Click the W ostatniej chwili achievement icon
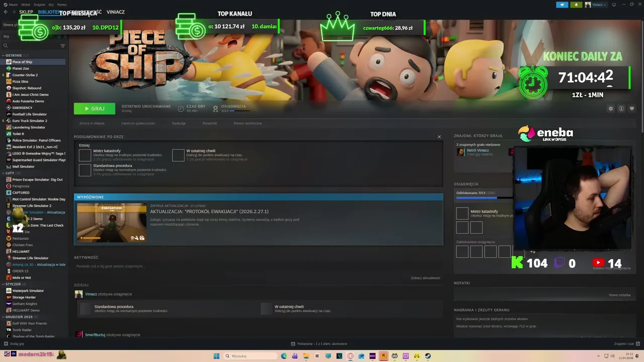The width and height of the screenshot is (644, 362). tap(178, 155)
